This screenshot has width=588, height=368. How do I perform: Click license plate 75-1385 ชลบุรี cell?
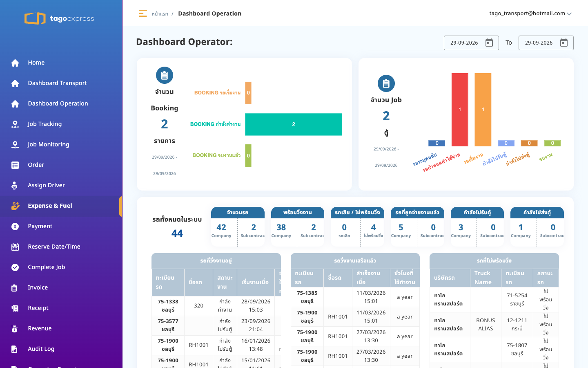point(307,297)
